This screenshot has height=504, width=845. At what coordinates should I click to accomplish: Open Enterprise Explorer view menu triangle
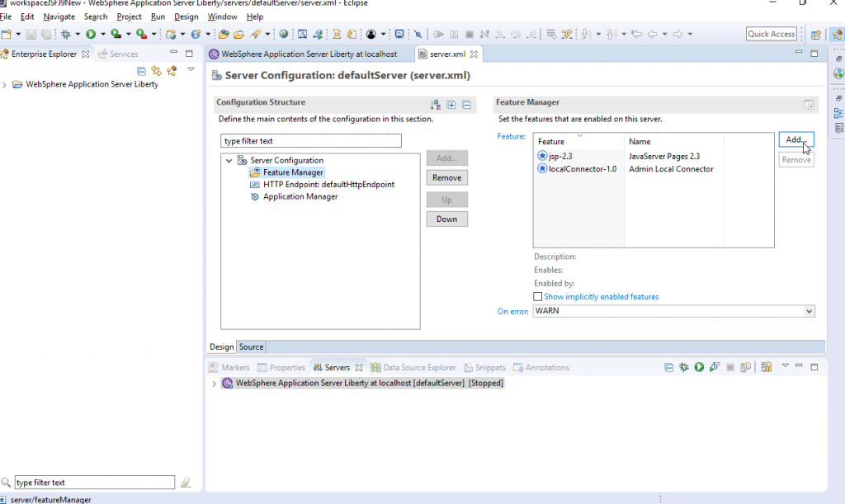[191, 69]
